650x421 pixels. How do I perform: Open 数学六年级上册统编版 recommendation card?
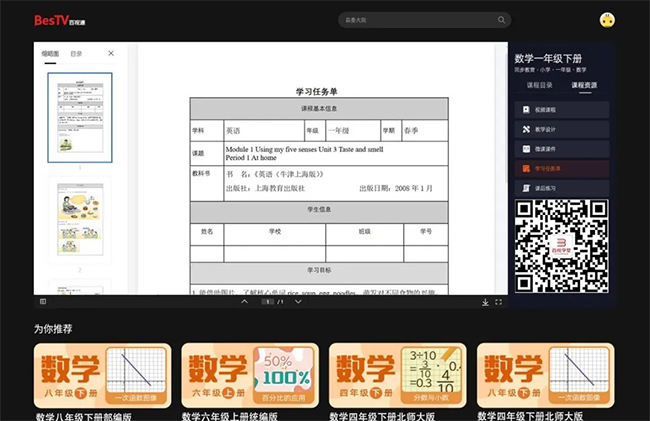[250, 375]
